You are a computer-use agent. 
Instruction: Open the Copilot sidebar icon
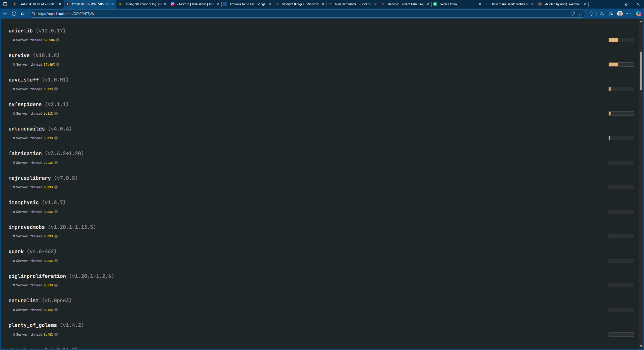click(x=638, y=14)
